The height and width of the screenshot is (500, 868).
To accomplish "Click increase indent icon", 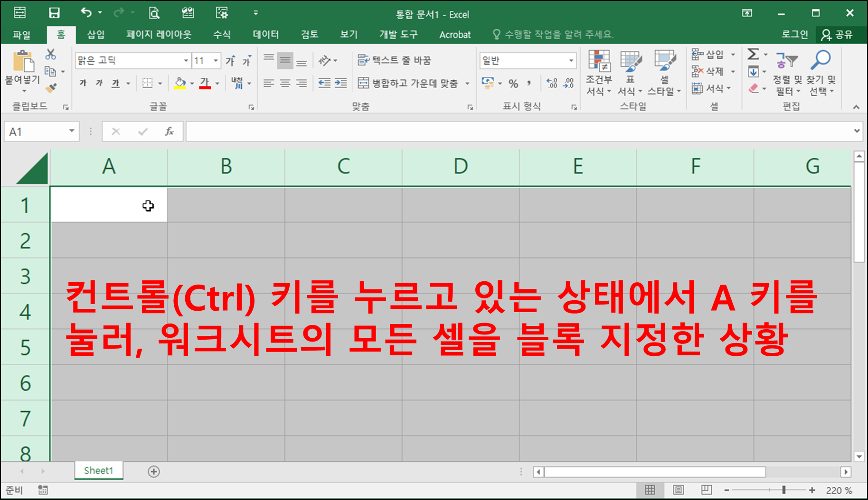I will [x=341, y=83].
